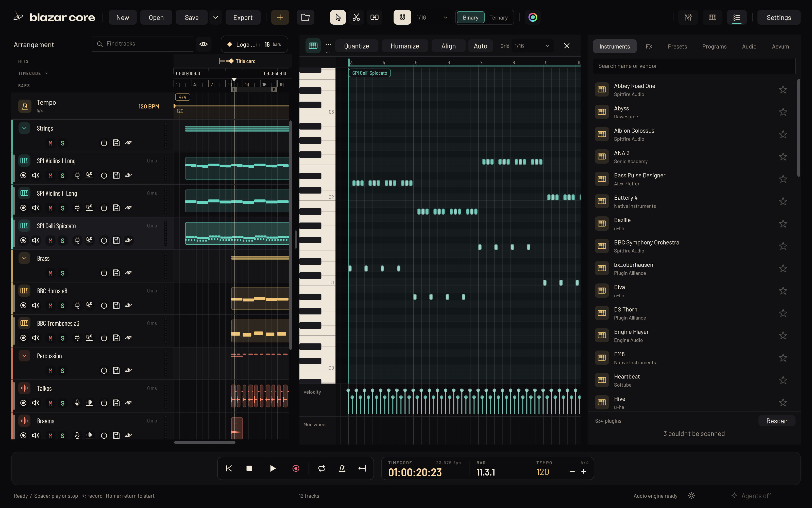Image resolution: width=812 pixels, height=508 pixels.
Task: Click the Quantize button
Action: pyautogui.click(x=356, y=46)
